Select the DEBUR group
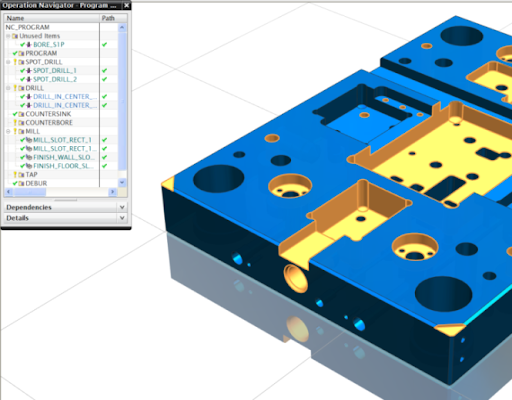 [36, 183]
